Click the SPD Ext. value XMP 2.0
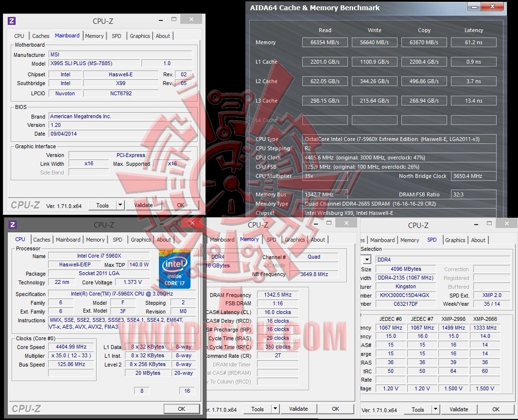Viewport: 518px width, 420px height. tap(492, 295)
